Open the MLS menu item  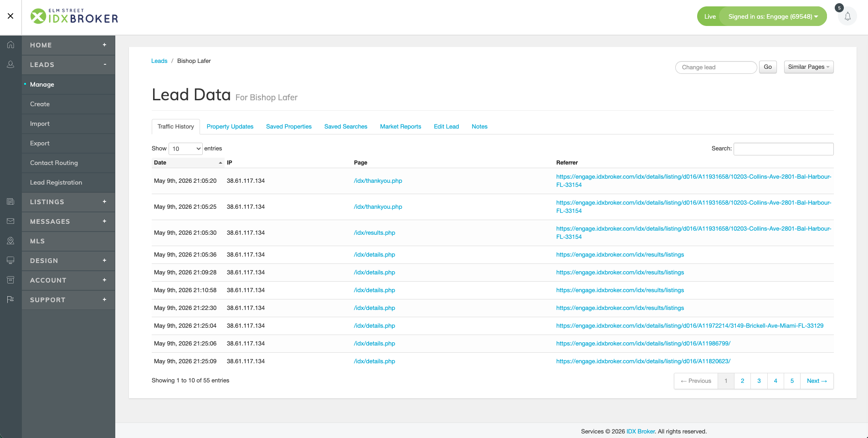pos(68,241)
